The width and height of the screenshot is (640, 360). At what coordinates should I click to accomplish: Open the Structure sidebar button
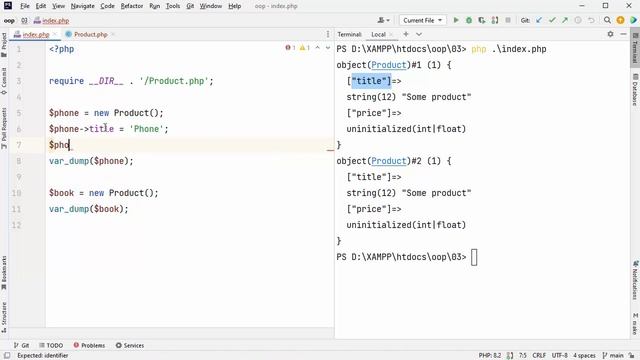pos(4,318)
